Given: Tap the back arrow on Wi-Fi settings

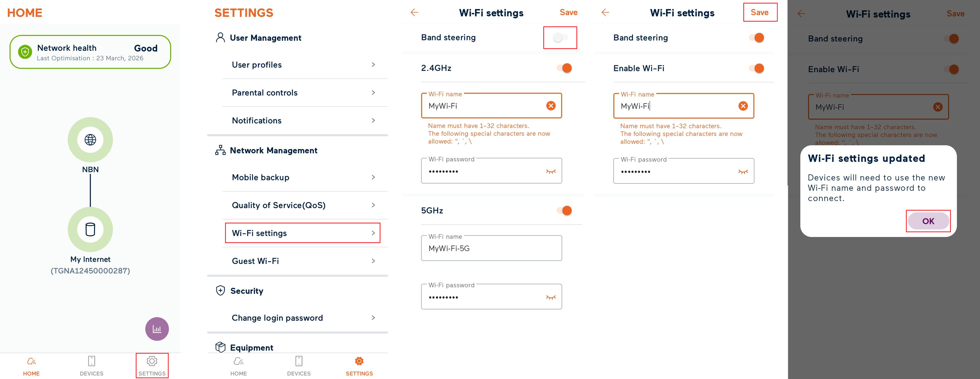Looking at the screenshot, I should tap(414, 13).
